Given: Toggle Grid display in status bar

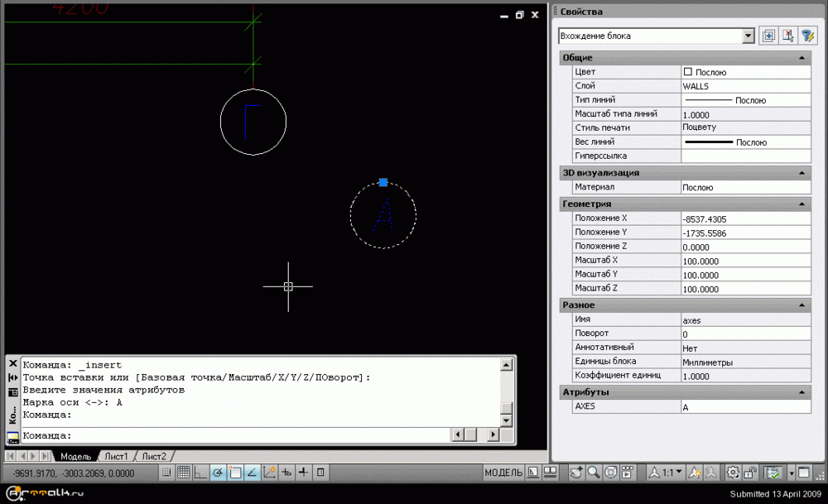Looking at the screenshot, I should pos(183,473).
